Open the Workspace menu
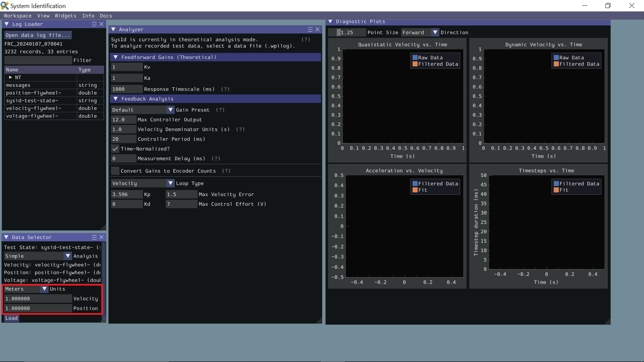This screenshot has width=644, height=362. (18, 15)
